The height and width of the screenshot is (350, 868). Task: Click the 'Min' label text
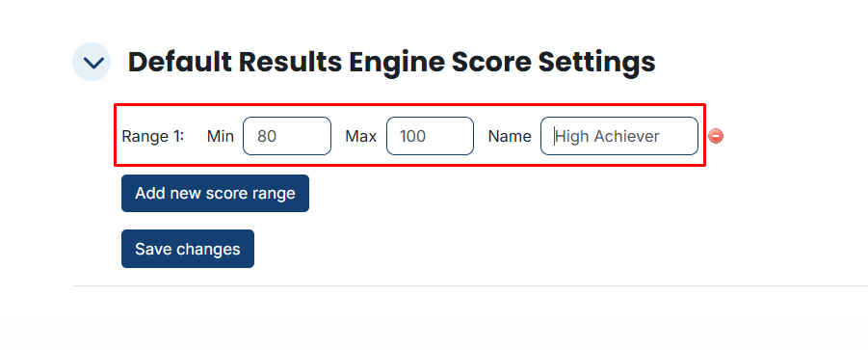point(221,136)
